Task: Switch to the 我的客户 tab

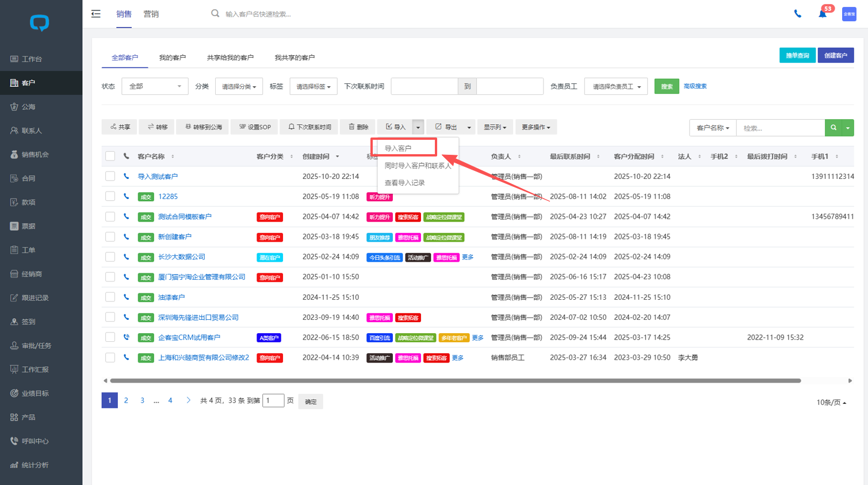Action: pos(172,58)
